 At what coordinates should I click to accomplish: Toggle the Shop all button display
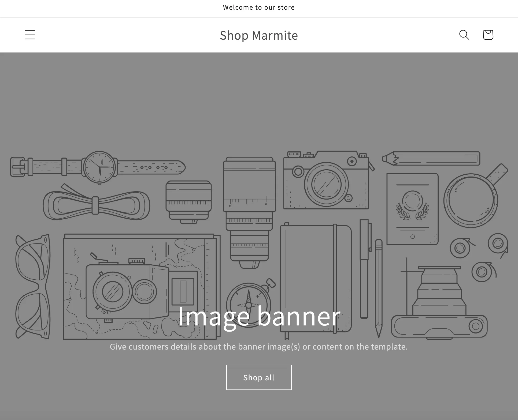pyautogui.click(x=259, y=377)
